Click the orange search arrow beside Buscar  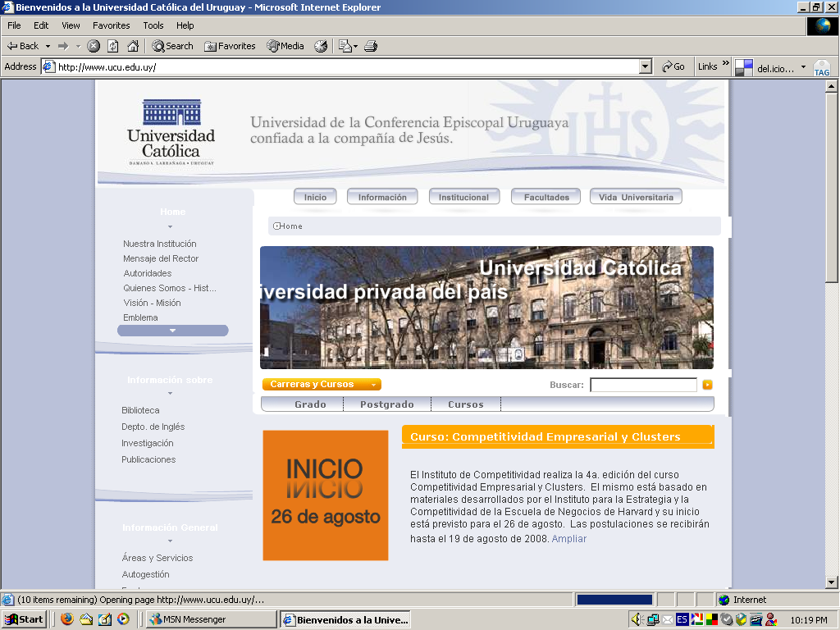point(707,385)
